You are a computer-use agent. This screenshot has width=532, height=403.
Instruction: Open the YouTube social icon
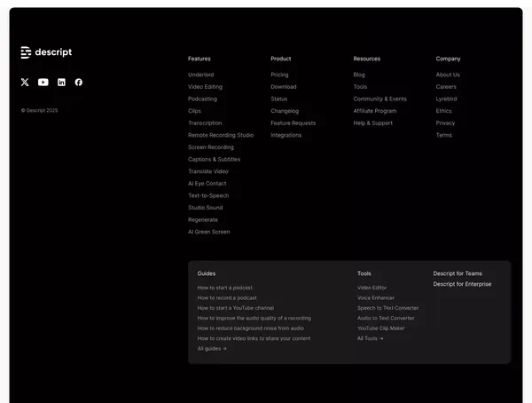point(43,83)
